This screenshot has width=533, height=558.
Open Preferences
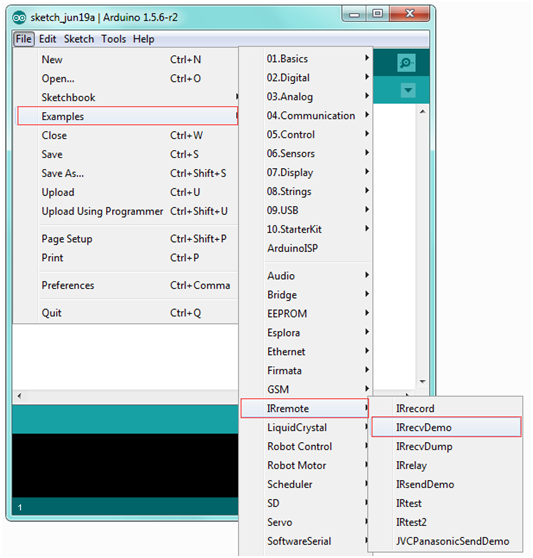point(127,285)
